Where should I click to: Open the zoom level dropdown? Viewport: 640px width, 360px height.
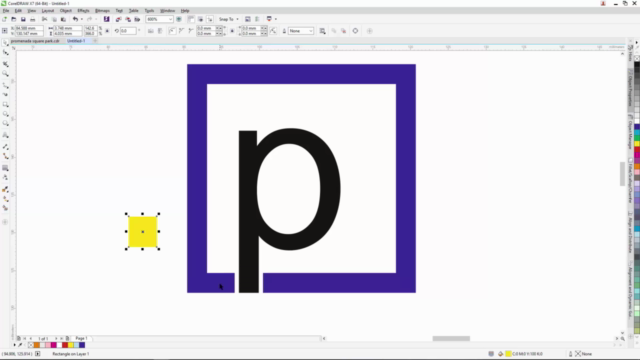tap(171, 19)
